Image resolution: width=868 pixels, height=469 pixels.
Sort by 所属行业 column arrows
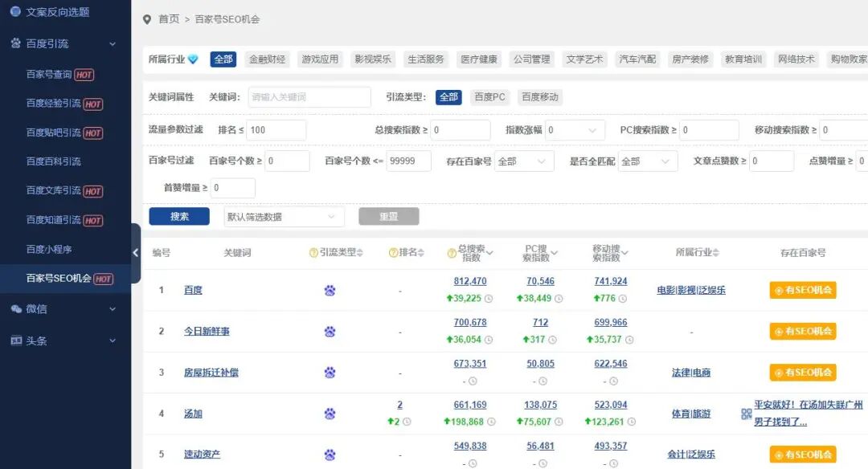[716, 253]
